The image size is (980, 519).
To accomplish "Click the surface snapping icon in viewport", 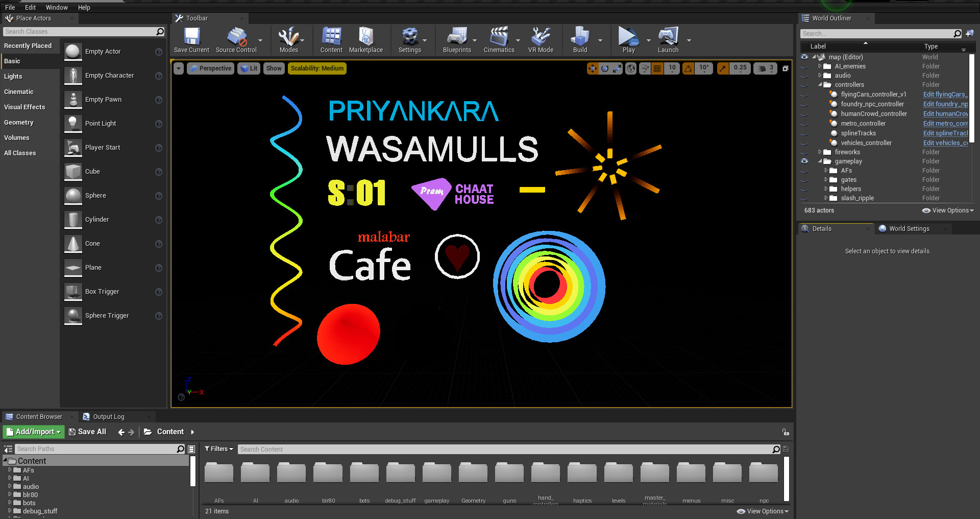I will (x=645, y=68).
